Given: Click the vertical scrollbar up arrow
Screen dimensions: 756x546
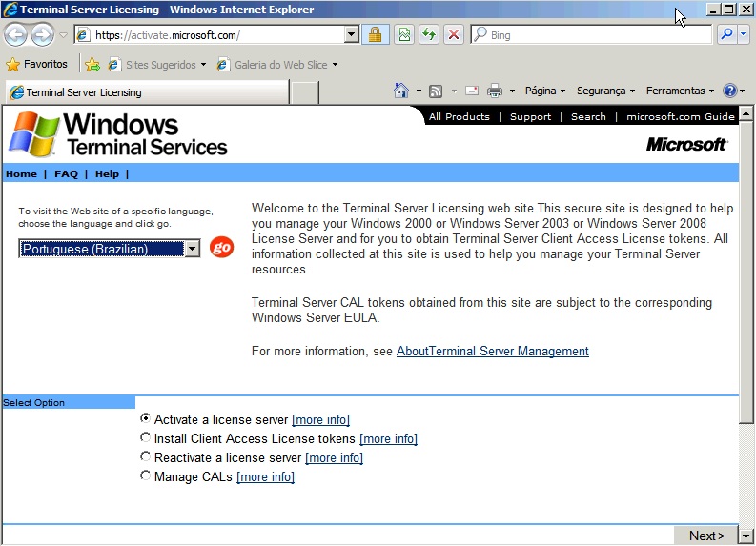Looking at the screenshot, I should (746, 113).
